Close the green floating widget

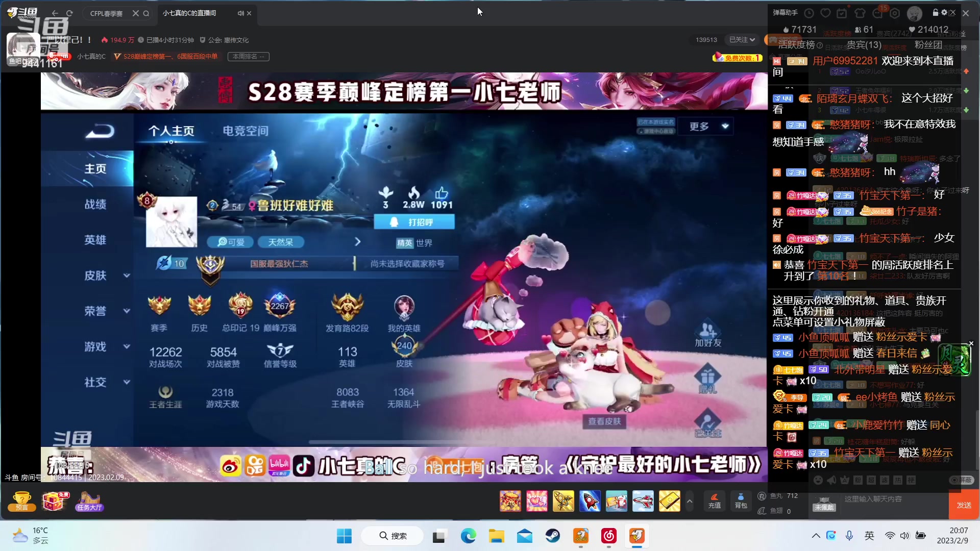(971, 343)
